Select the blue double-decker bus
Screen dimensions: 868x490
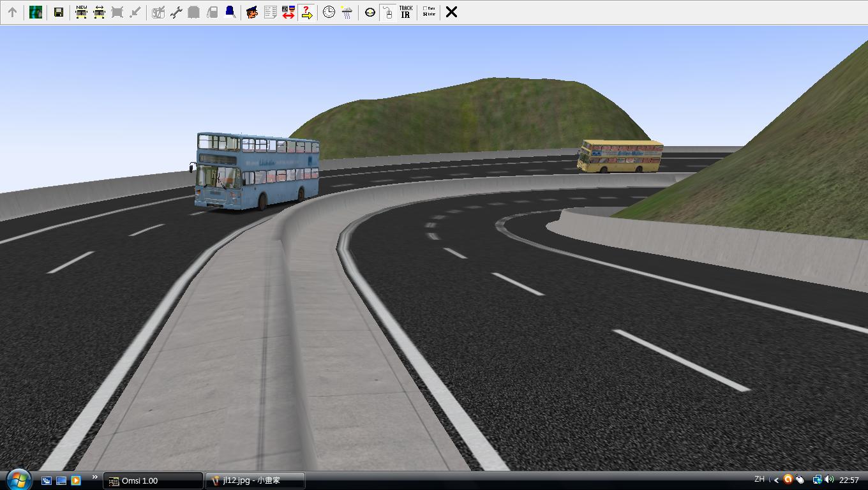pos(257,171)
